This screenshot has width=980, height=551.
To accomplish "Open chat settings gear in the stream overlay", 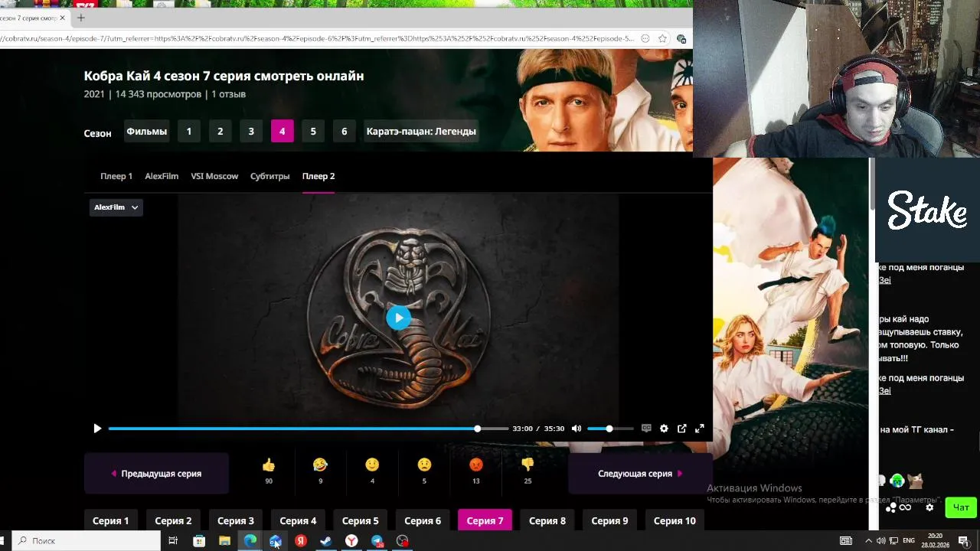I will pyautogui.click(x=929, y=507).
